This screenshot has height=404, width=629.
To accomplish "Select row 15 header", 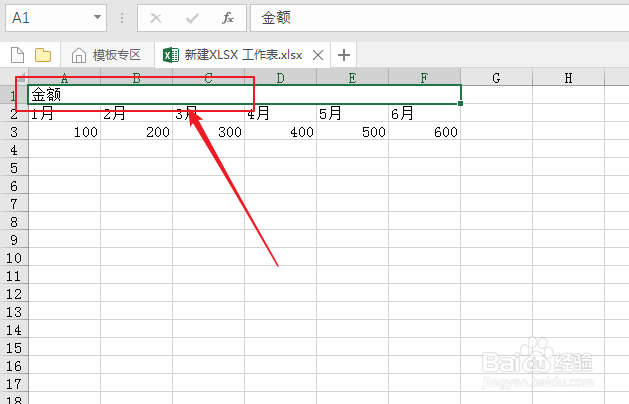I will pyautogui.click(x=14, y=348).
